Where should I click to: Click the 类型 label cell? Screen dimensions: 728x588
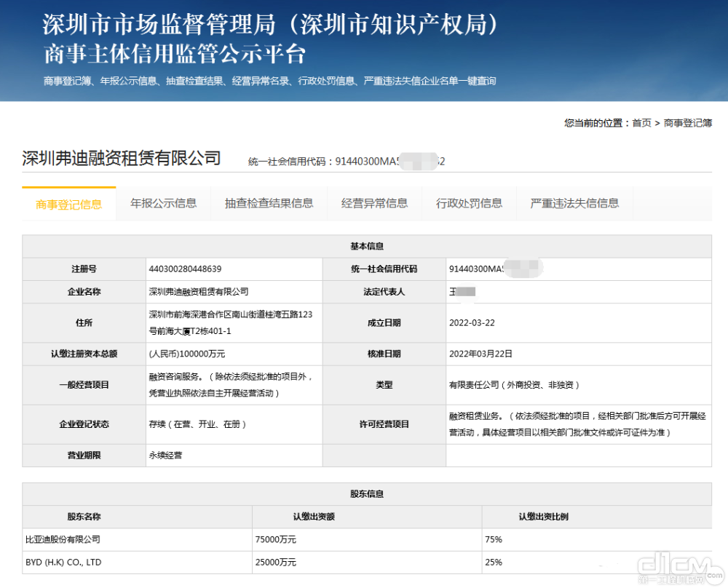point(384,385)
